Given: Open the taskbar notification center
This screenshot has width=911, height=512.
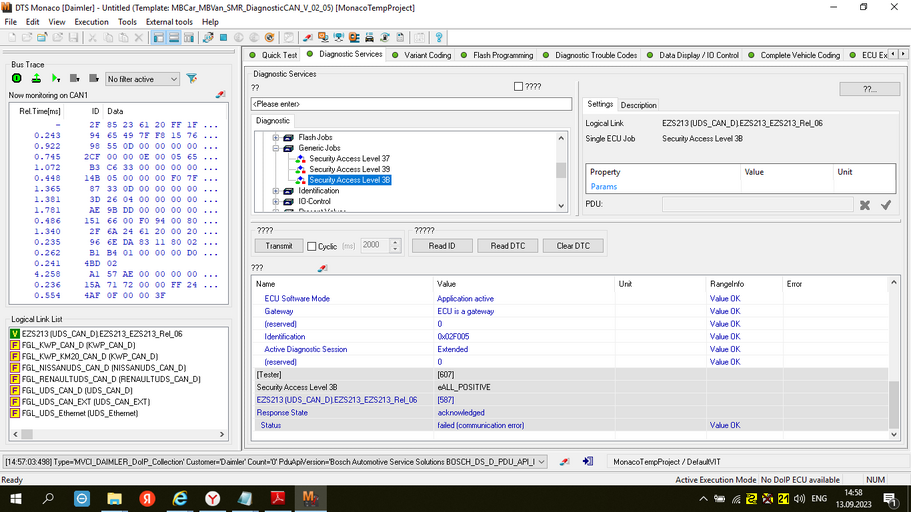Looking at the screenshot, I should pyautogui.click(x=890, y=499).
